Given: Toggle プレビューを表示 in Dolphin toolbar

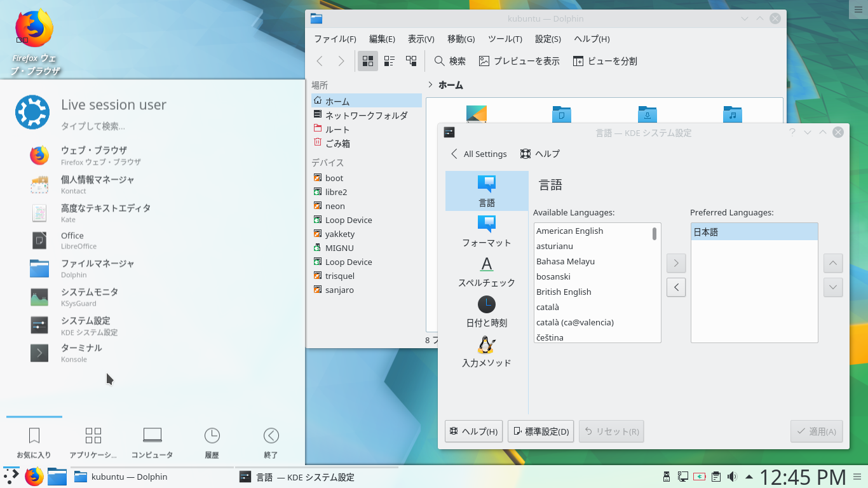Looking at the screenshot, I should coord(519,60).
